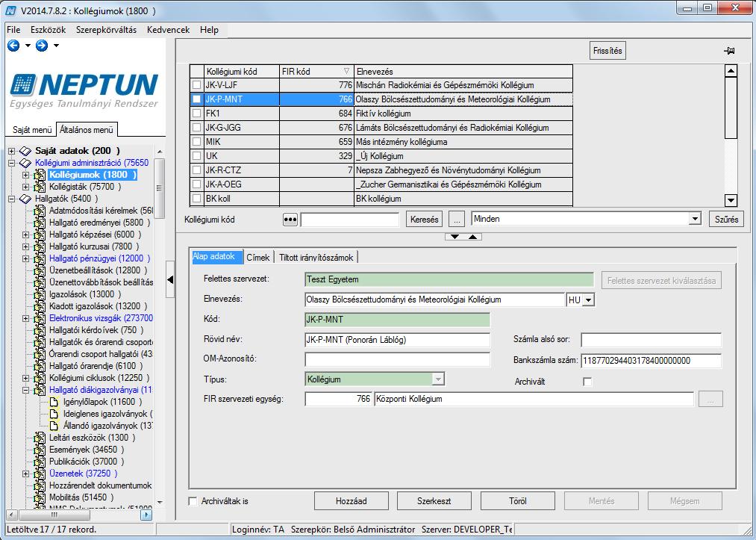Image resolution: width=756 pixels, height=540 pixels.
Task: Open the forward arrow history dropdown
Action: [x=57, y=46]
